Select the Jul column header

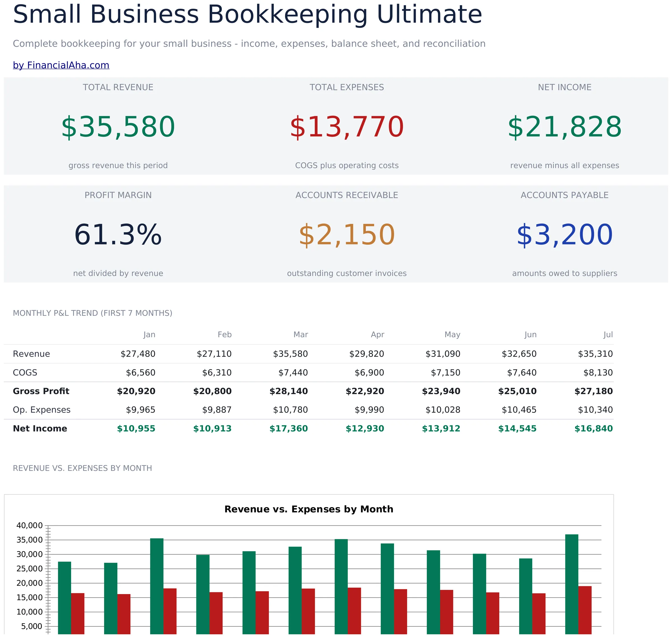608,335
